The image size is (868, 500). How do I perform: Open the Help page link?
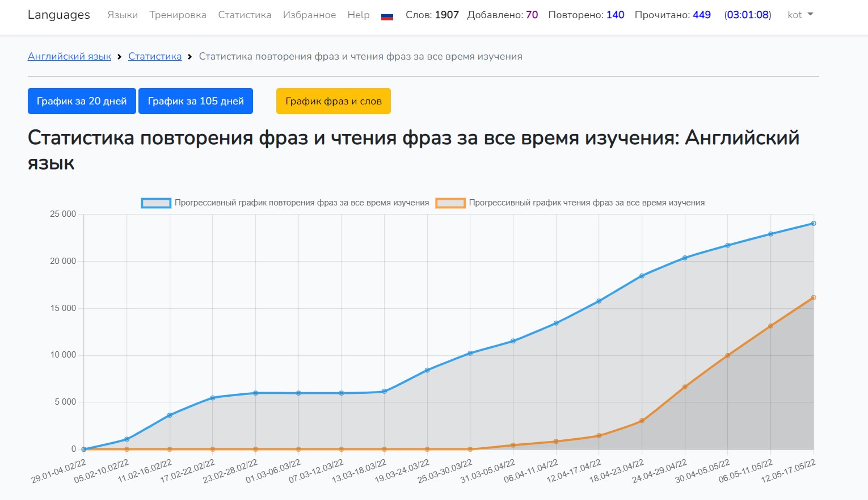(358, 15)
